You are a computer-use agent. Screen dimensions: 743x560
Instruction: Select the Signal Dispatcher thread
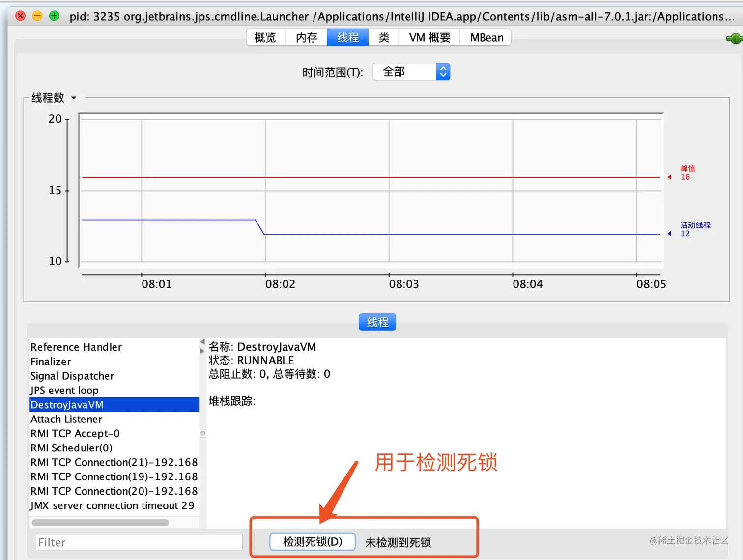(114, 376)
